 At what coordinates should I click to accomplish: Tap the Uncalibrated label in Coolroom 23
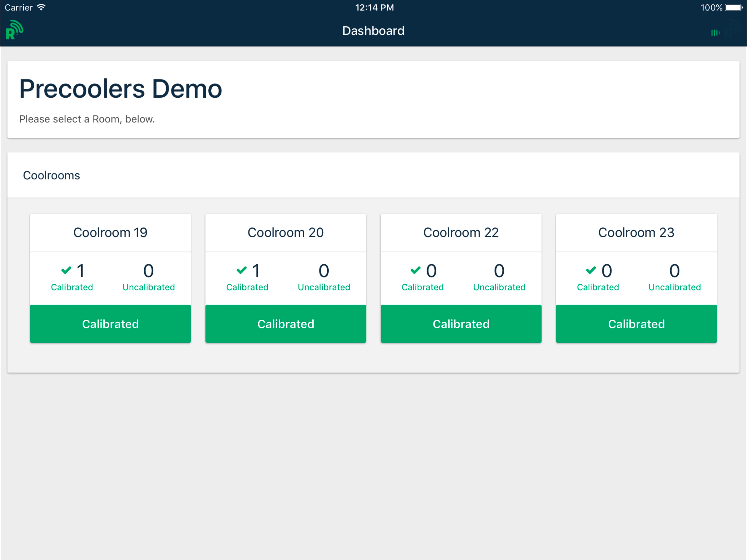tap(674, 287)
